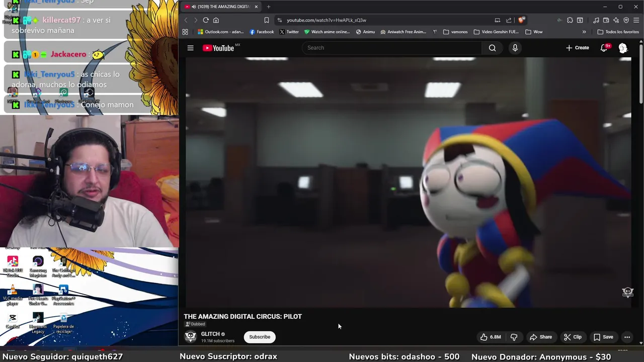Subscribe to the GLITCH channel
644x362 pixels.
[x=260, y=337]
